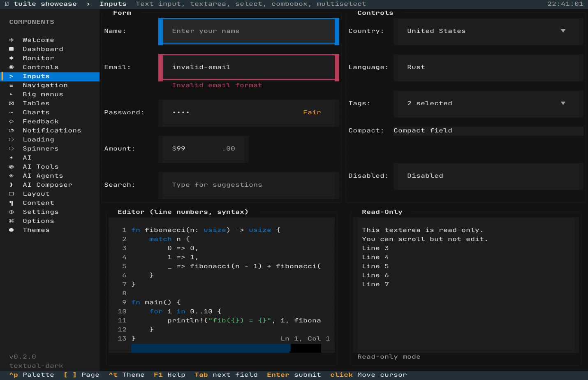Click the Email field with invalid-email
The width and height of the screenshot is (588, 380).
[249, 67]
